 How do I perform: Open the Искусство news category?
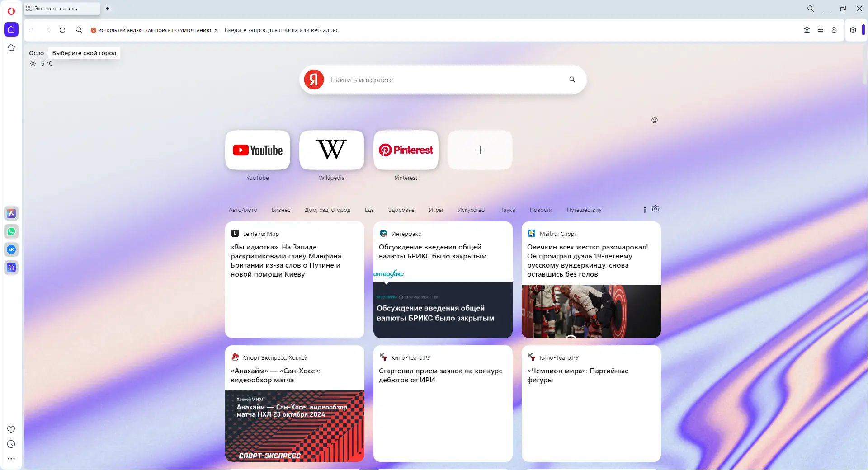pos(471,210)
